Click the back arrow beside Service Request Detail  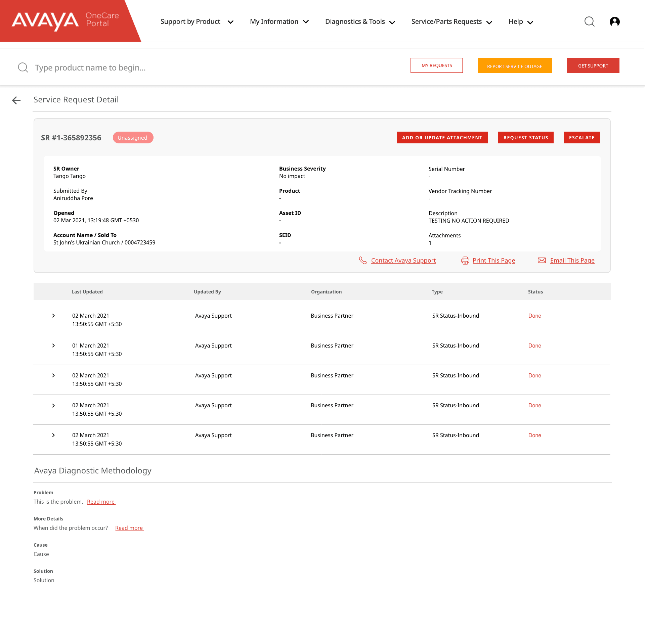tap(16, 100)
